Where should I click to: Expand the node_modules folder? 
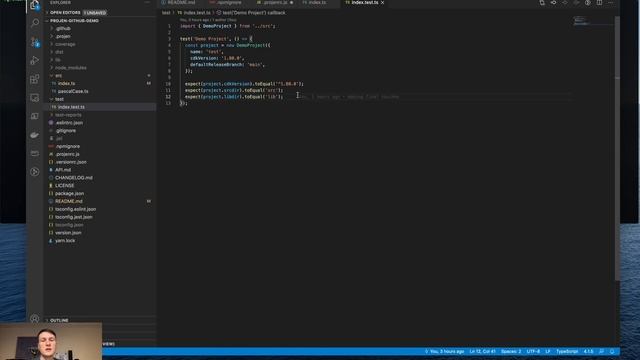tap(71, 68)
